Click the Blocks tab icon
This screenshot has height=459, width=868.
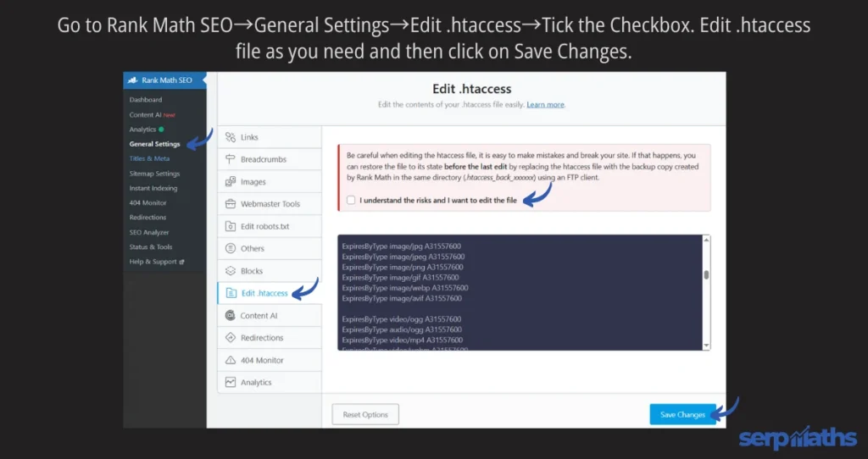point(231,271)
